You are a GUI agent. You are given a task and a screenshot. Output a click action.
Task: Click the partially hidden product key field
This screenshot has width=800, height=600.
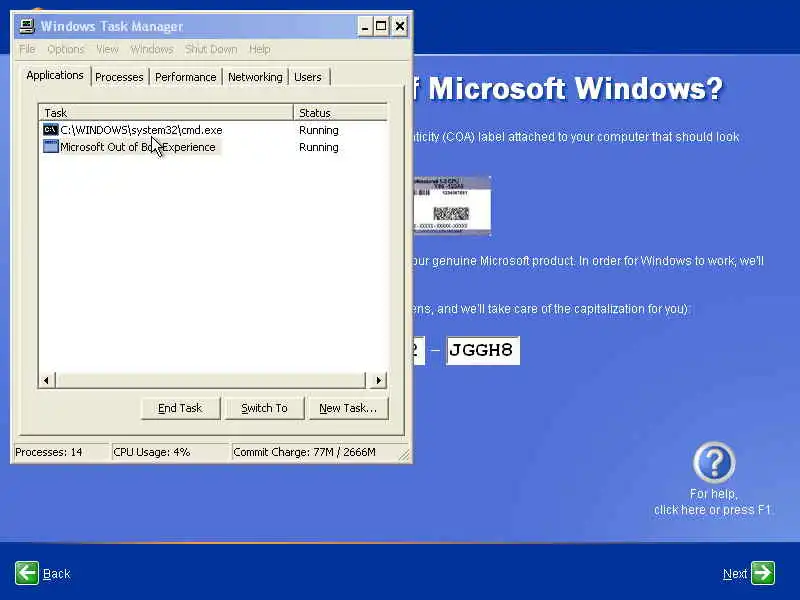418,351
